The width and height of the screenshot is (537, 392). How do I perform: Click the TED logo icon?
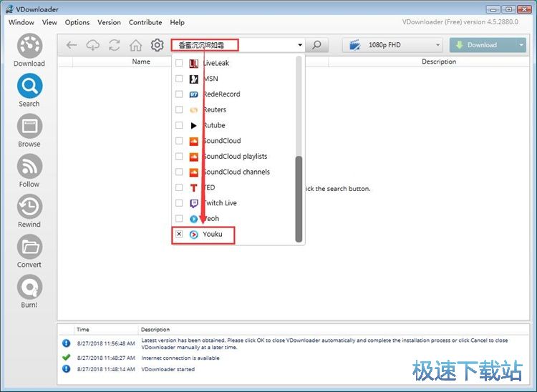click(194, 188)
